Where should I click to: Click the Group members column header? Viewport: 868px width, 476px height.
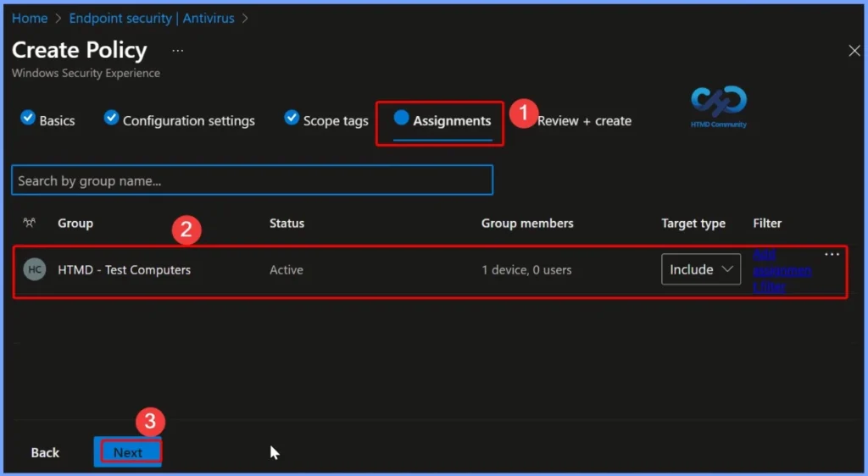click(527, 224)
